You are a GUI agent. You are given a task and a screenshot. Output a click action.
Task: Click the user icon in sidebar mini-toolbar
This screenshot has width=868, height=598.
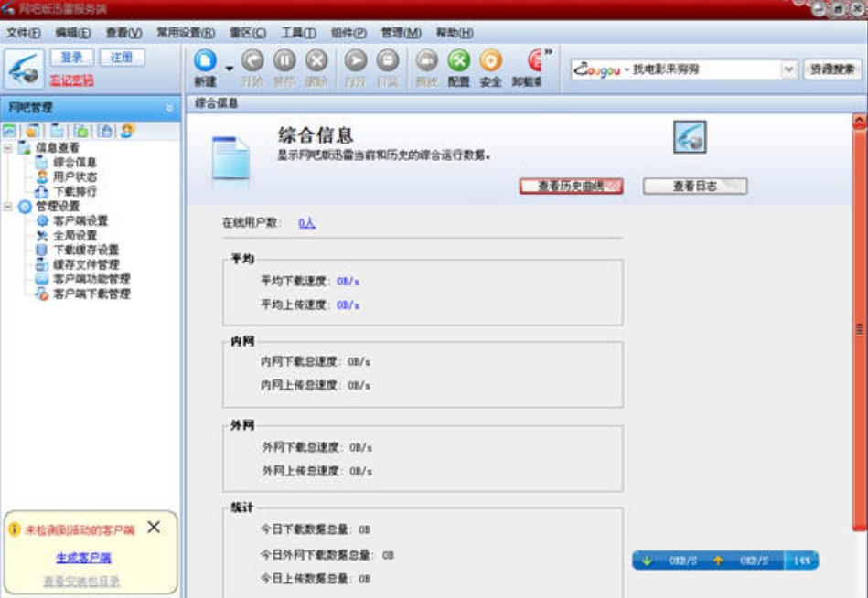coord(127,131)
